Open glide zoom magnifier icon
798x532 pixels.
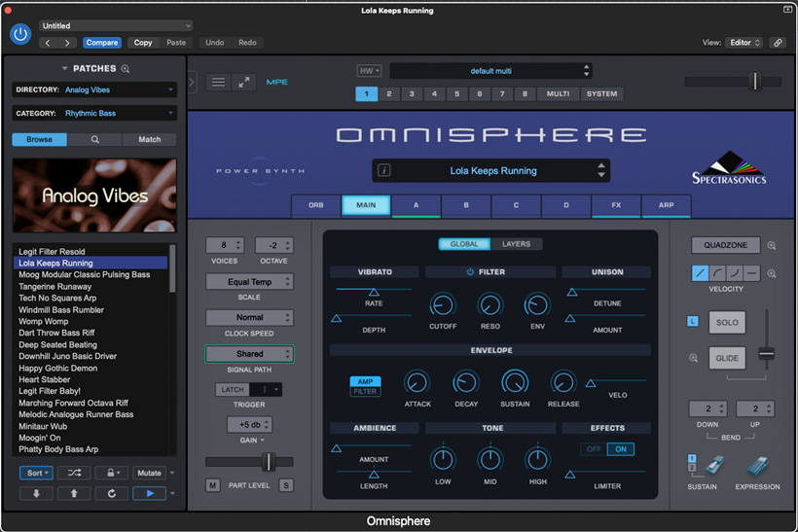(693, 358)
